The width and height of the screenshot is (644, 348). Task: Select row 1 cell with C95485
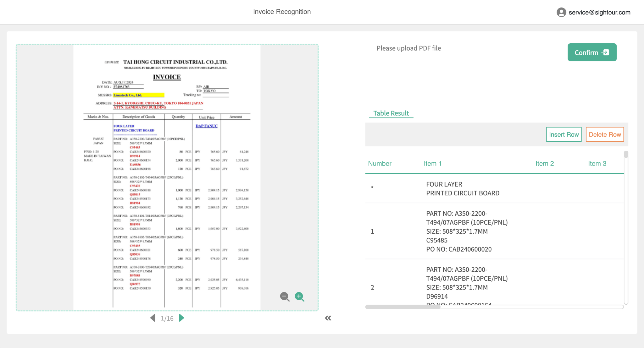point(467,231)
